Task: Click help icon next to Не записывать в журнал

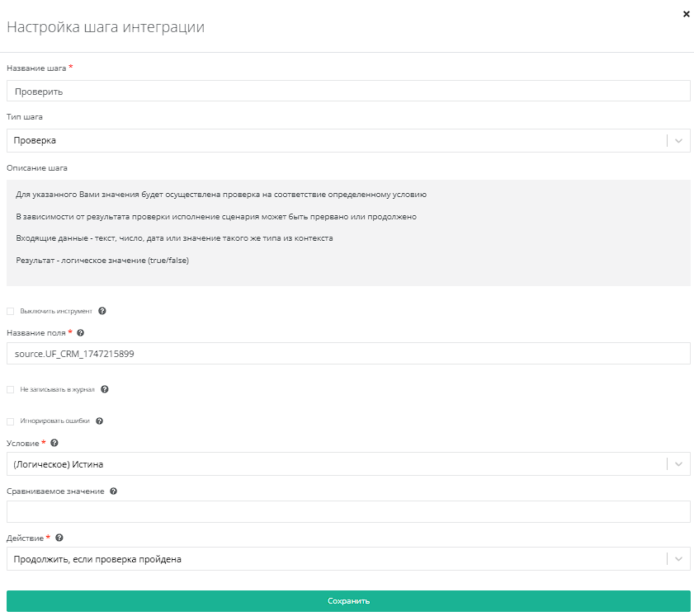Action: click(x=105, y=389)
